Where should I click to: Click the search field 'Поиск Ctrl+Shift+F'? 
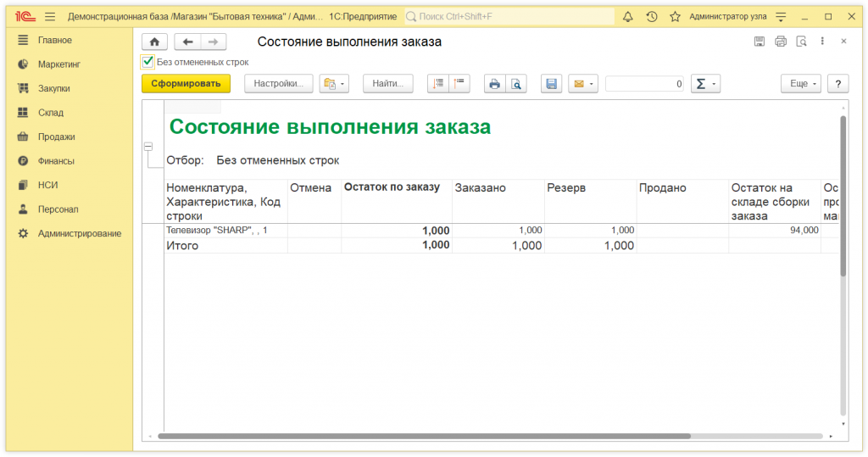click(509, 16)
